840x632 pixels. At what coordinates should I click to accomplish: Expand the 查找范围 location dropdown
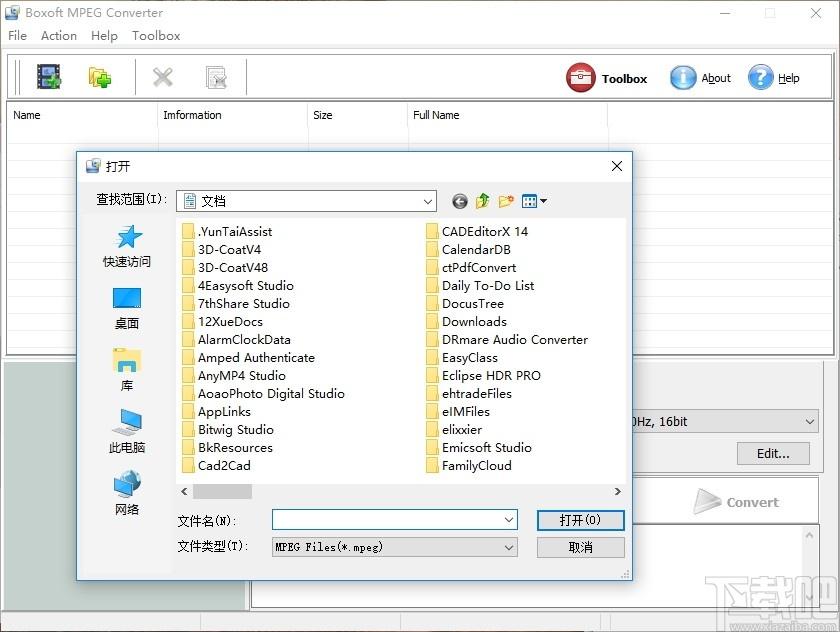428,201
